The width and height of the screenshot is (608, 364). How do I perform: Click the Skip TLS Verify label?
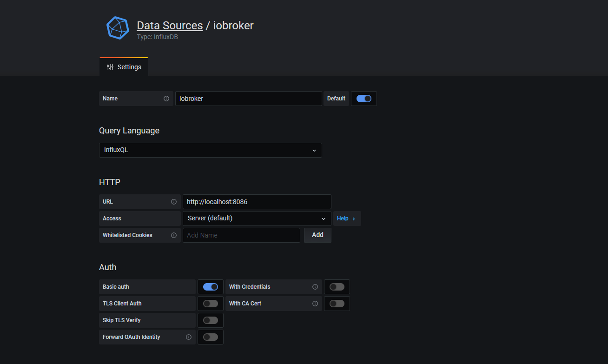pos(122,320)
